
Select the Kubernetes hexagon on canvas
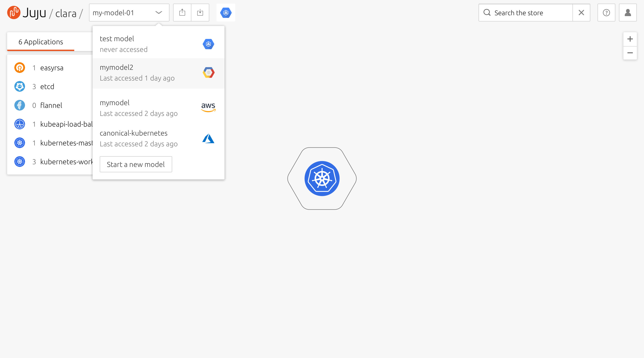[x=322, y=178]
